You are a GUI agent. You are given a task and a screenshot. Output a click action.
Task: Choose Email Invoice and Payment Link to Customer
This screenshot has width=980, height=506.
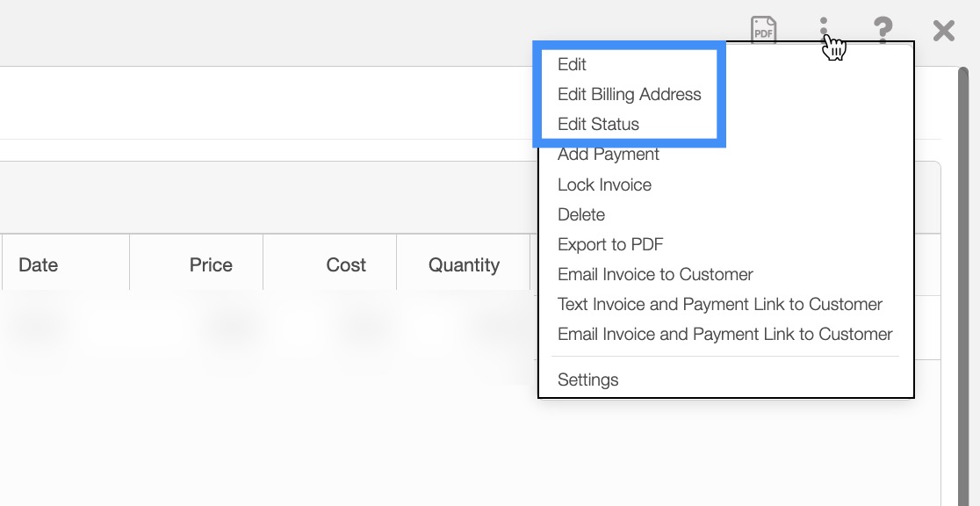tap(724, 334)
